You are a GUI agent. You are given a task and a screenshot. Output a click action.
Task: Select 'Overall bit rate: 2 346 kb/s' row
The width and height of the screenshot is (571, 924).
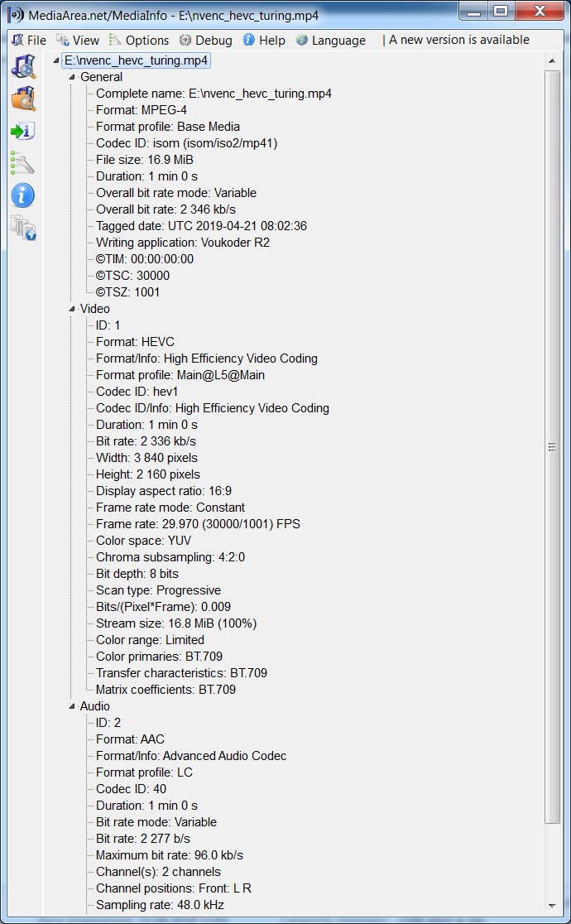pos(166,209)
